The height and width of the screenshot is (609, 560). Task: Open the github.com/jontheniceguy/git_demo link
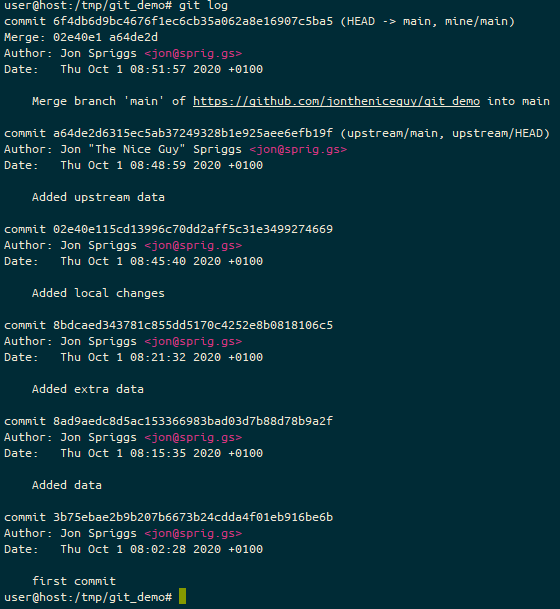pyautogui.click(x=336, y=101)
